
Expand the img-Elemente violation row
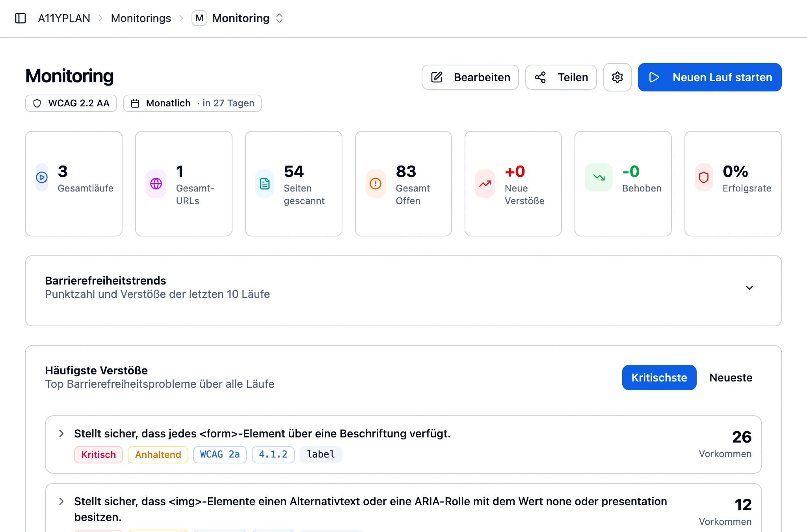pos(61,501)
